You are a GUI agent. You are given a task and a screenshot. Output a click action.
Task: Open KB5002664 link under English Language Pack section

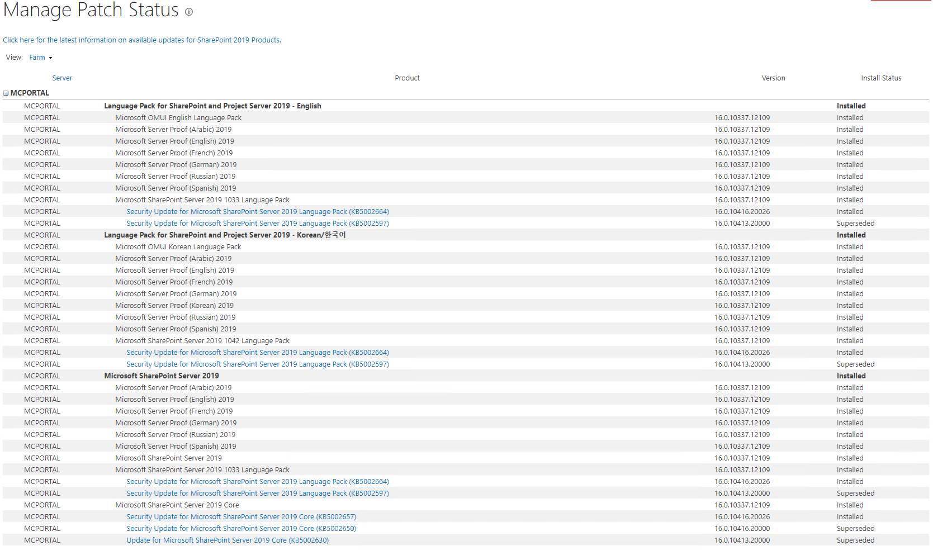[x=258, y=212]
